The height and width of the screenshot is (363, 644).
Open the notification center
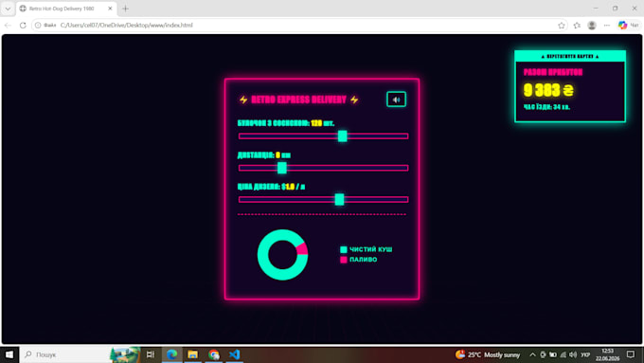(x=631, y=354)
